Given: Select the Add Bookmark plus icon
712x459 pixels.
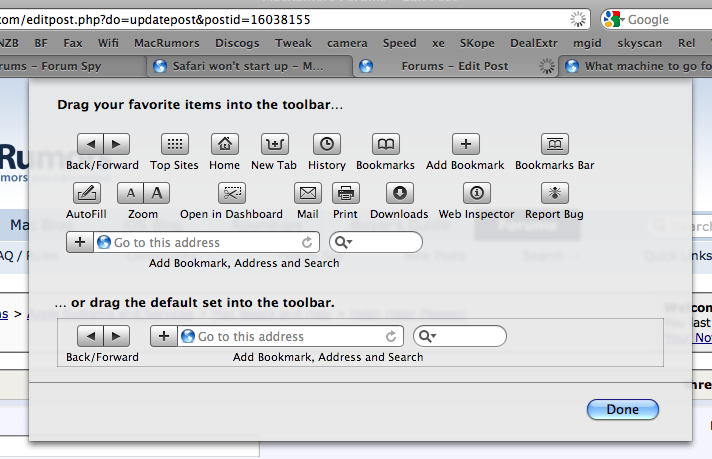Looking at the screenshot, I should (466, 144).
